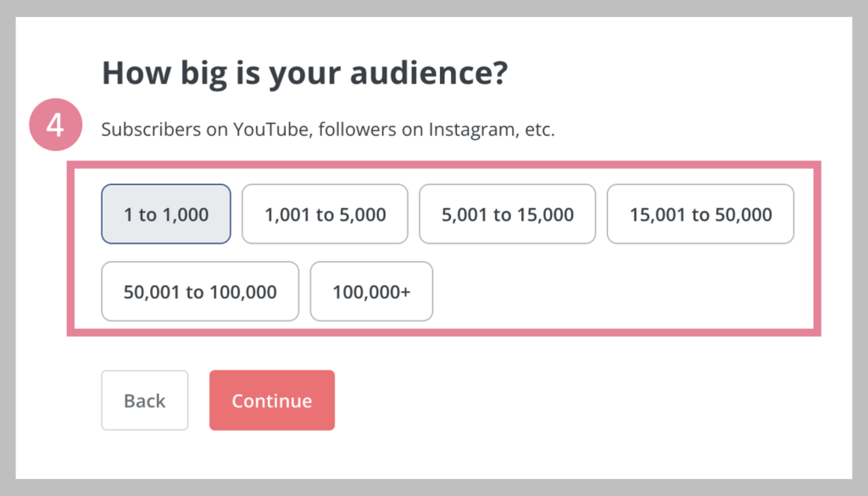The width and height of the screenshot is (868, 496).
Task: Click the Continue button
Action: 272,400
